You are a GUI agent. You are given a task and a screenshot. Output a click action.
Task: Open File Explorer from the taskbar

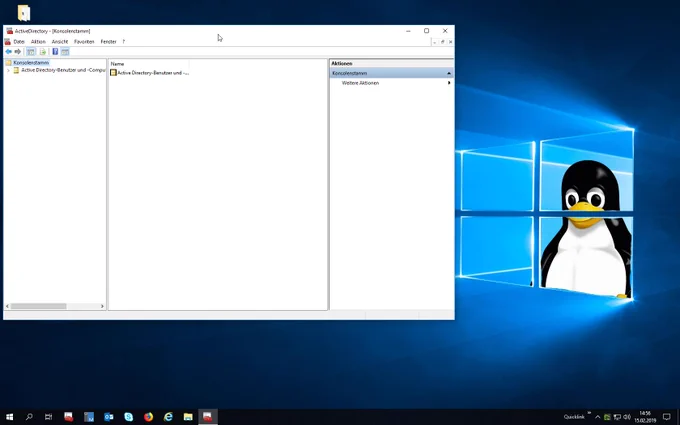point(188,417)
